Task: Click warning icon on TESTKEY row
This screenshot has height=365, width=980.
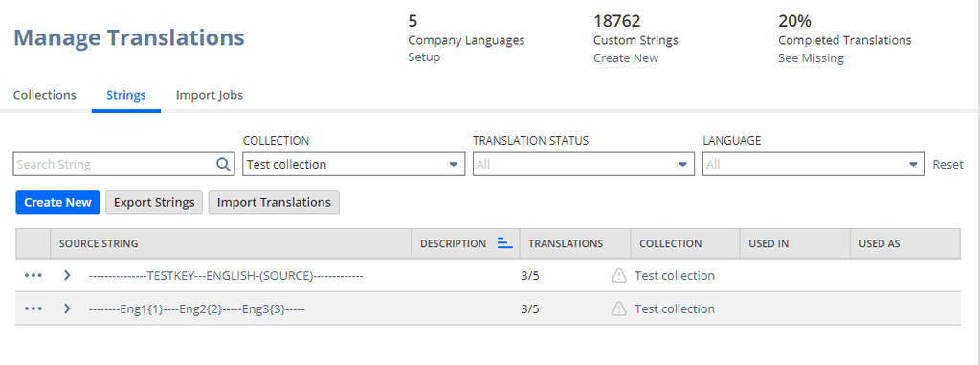Action: tap(619, 275)
